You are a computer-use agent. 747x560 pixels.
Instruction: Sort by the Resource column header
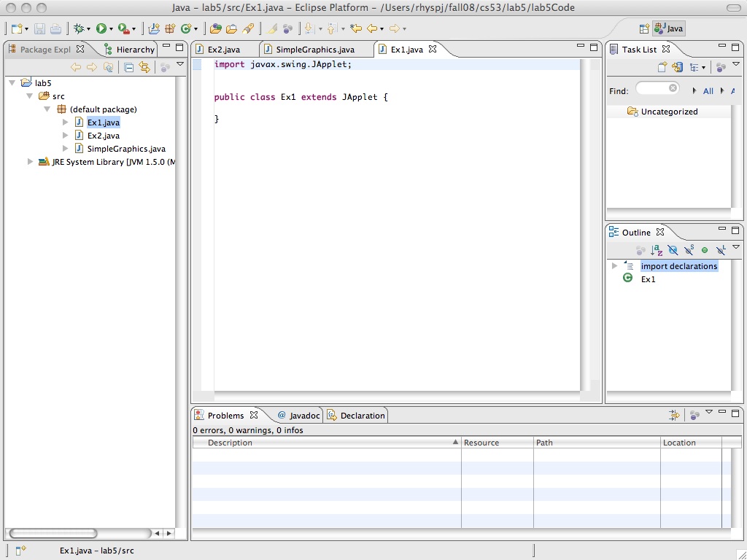[498, 443]
